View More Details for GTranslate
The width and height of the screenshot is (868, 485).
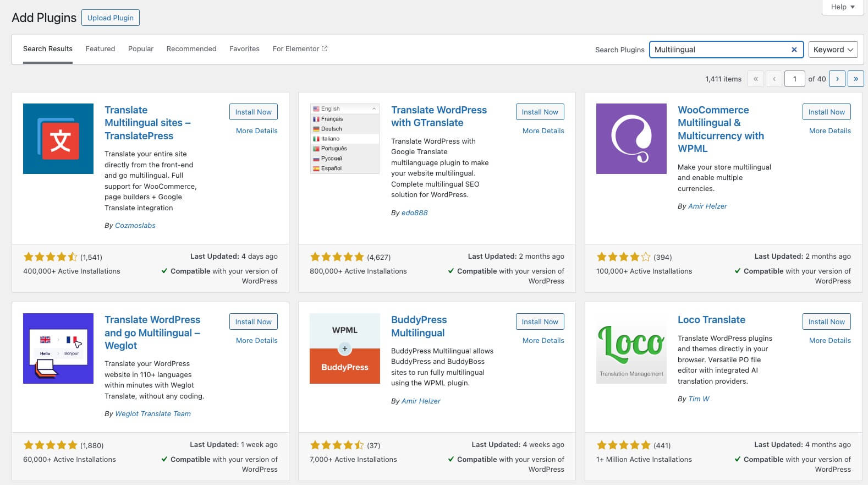click(x=543, y=131)
